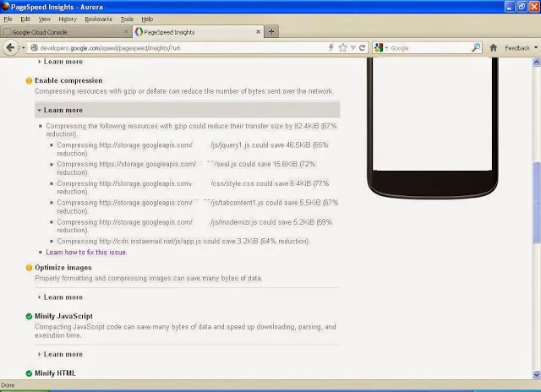The width and height of the screenshot is (541, 392).
Task: Click in the Google search box
Action: tap(429, 48)
